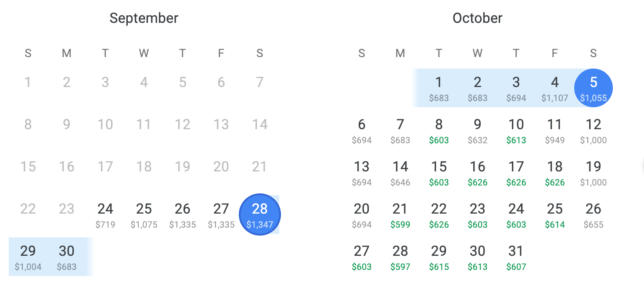
Task: Select October 4 priced $1,107
Action: click(555, 88)
